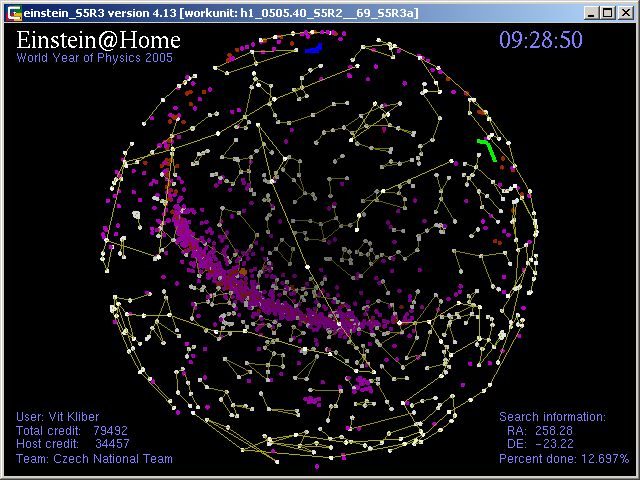Click the Einstein@Home app icon in title bar

(14, 13)
